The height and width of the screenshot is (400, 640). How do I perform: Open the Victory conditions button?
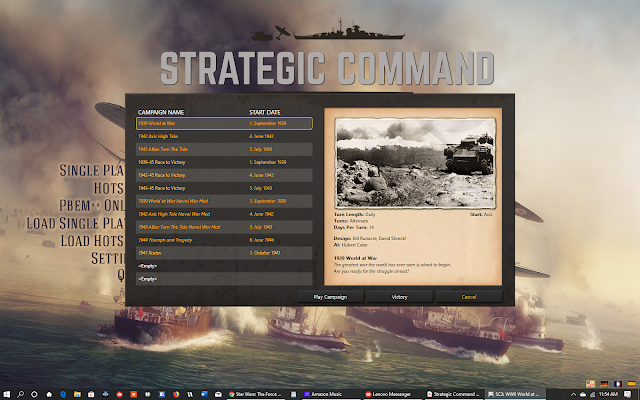pyautogui.click(x=400, y=297)
